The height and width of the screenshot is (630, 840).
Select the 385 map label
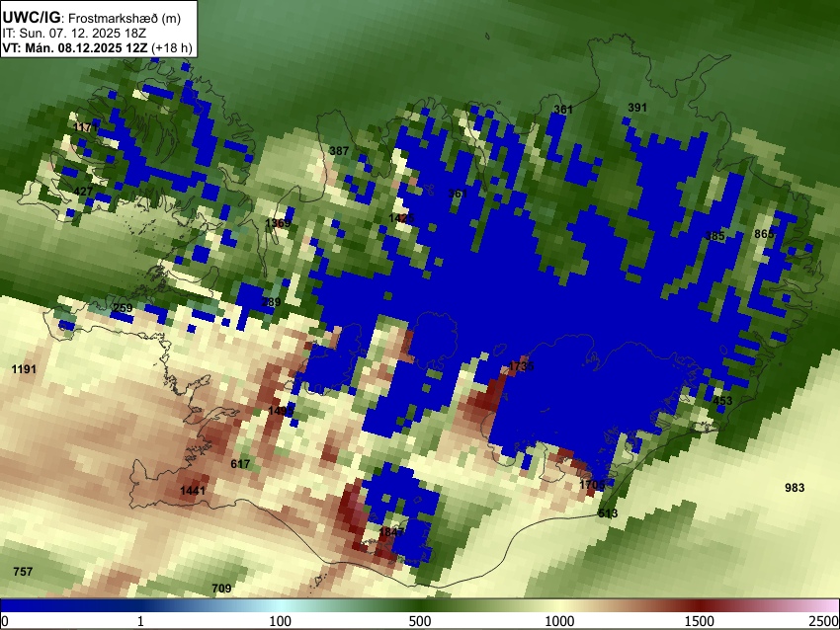pyautogui.click(x=714, y=236)
